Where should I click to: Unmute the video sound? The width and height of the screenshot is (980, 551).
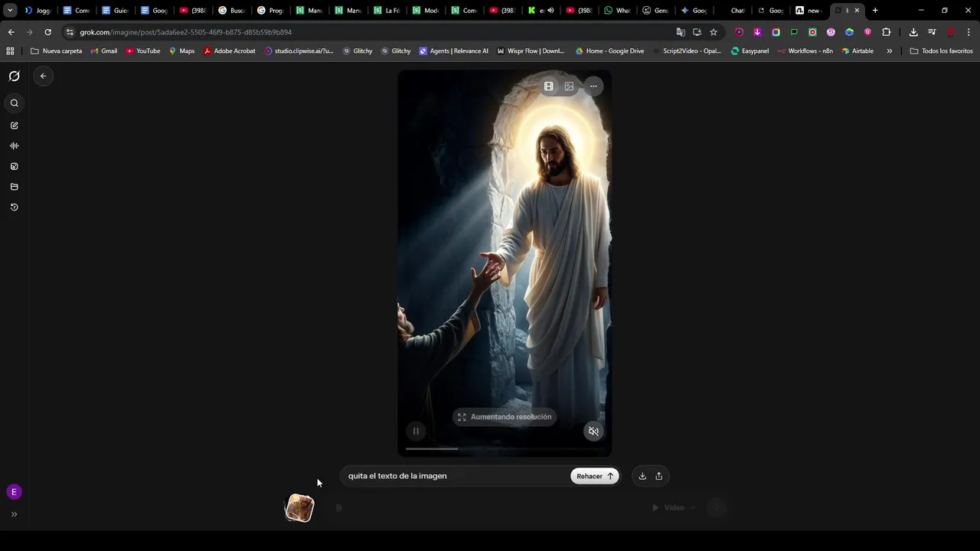[x=593, y=432]
